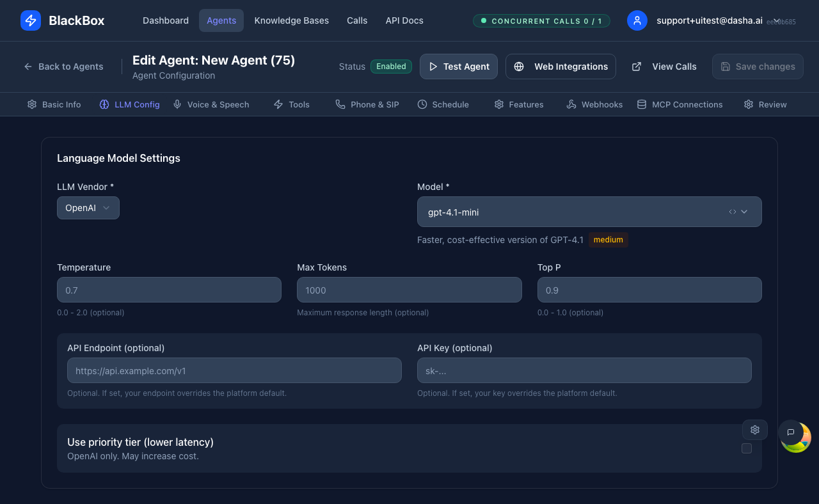Screen dimensions: 819x504
Task: Click the clock icon on Schedule tab
Action: (422, 104)
